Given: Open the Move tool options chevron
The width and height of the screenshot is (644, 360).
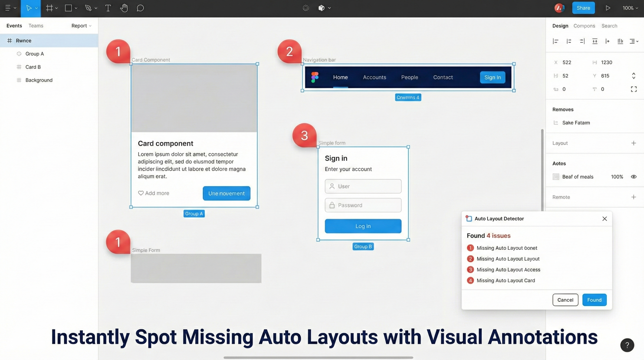Looking at the screenshot, I should click(x=37, y=8).
